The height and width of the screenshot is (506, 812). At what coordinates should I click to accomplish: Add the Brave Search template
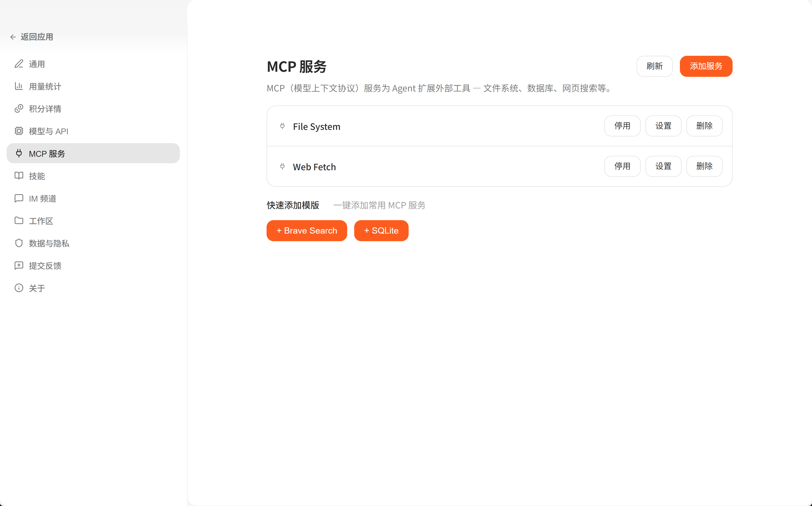pos(306,231)
